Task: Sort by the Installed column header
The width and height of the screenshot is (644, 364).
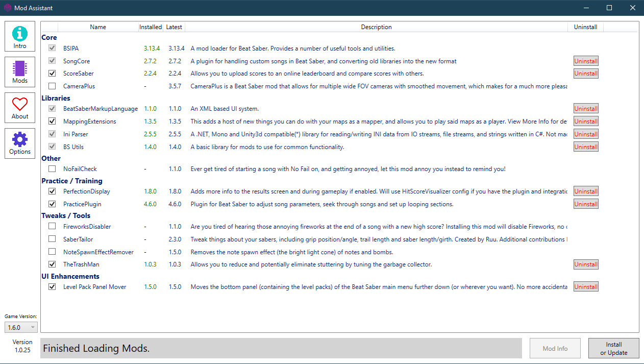Action: pos(151,27)
